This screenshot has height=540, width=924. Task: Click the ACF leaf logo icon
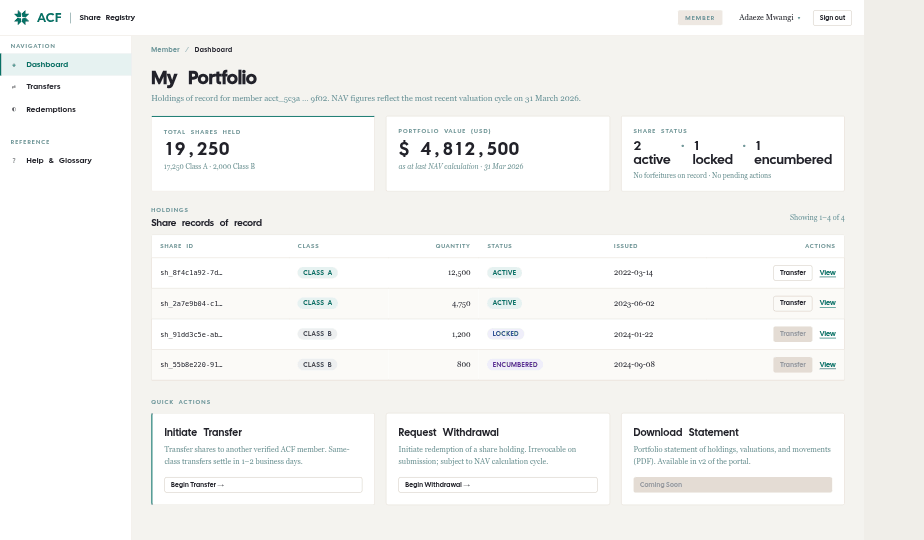coord(21,18)
